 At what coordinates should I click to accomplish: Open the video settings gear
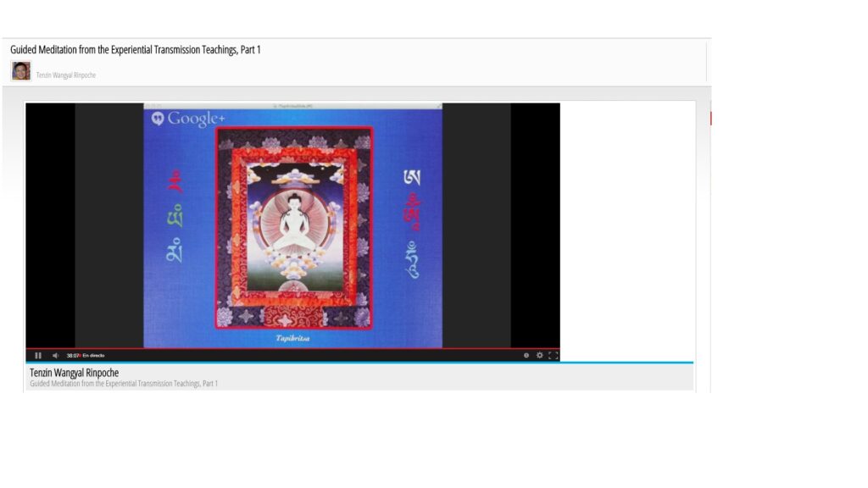pos(540,356)
